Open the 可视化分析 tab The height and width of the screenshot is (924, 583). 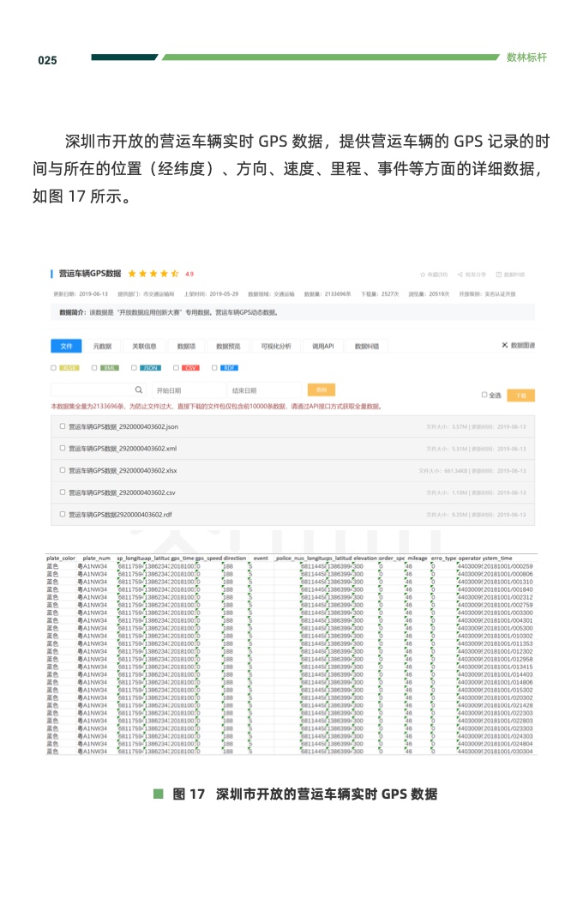click(275, 346)
